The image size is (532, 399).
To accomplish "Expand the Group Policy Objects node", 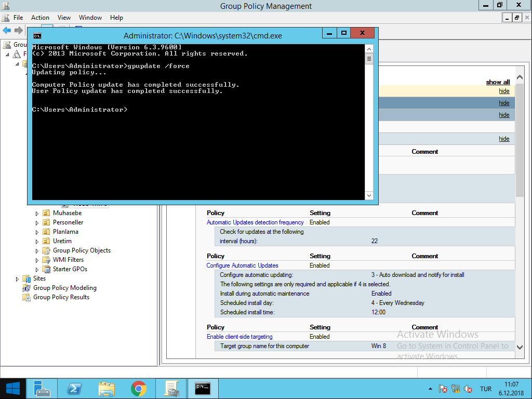I will pyautogui.click(x=37, y=251).
